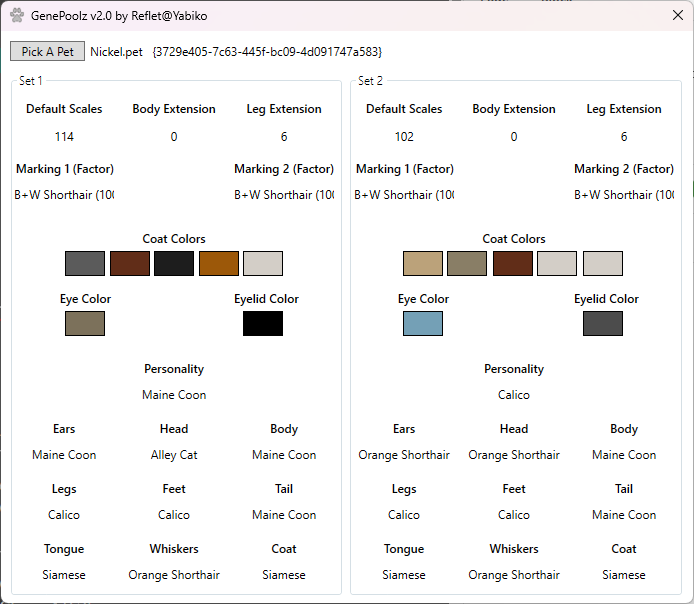
Task: Click Set 1 Head value Alley Cat
Action: [174, 455]
